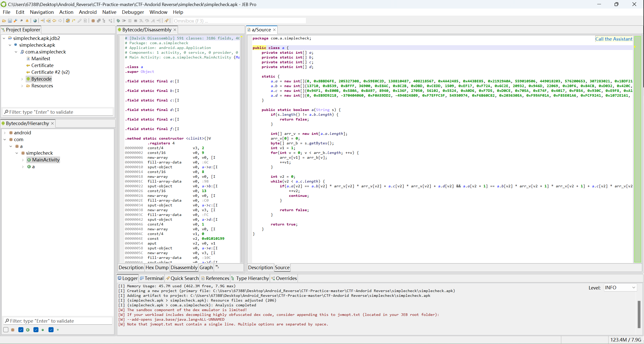Select class a in the Hierarchy tree

pyautogui.click(x=31, y=166)
